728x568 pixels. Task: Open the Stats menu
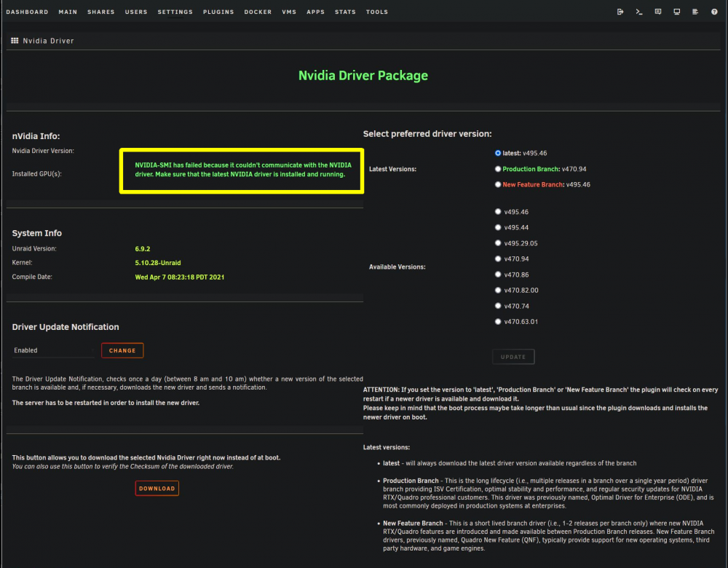coord(345,12)
